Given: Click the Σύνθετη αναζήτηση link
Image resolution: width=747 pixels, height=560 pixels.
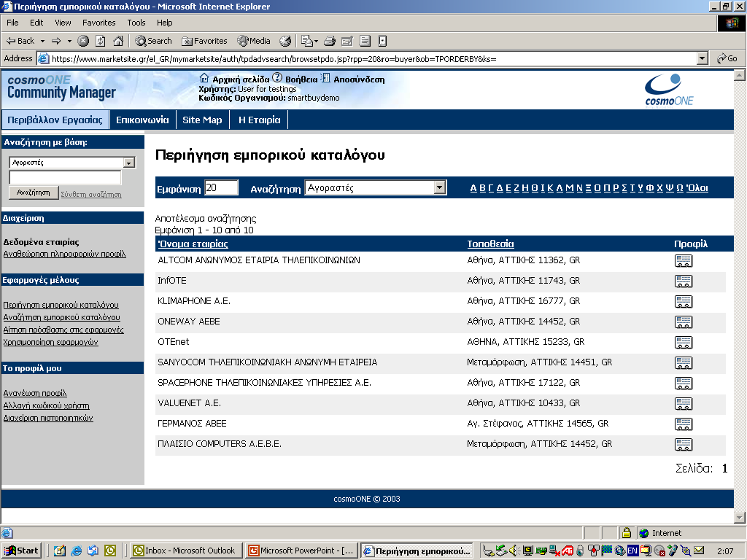Looking at the screenshot, I should tap(91, 194).
